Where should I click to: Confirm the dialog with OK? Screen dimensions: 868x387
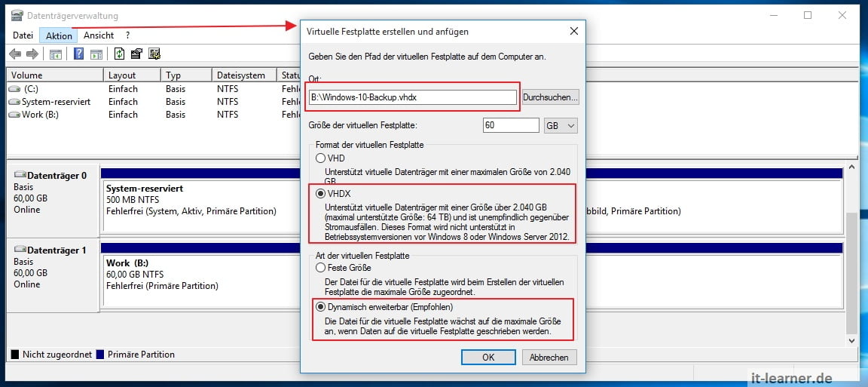point(487,357)
